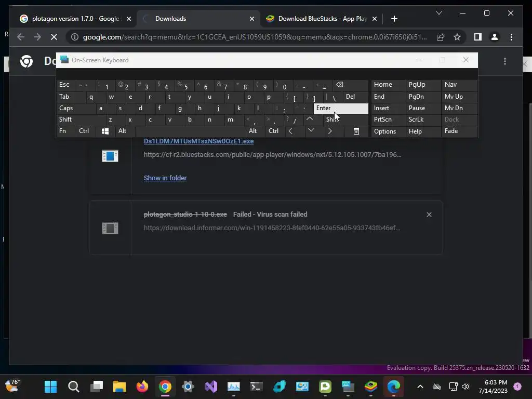Stop page loading in Chrome toolbar
Screen dimensions: 532x399
(x=54, y=37)
